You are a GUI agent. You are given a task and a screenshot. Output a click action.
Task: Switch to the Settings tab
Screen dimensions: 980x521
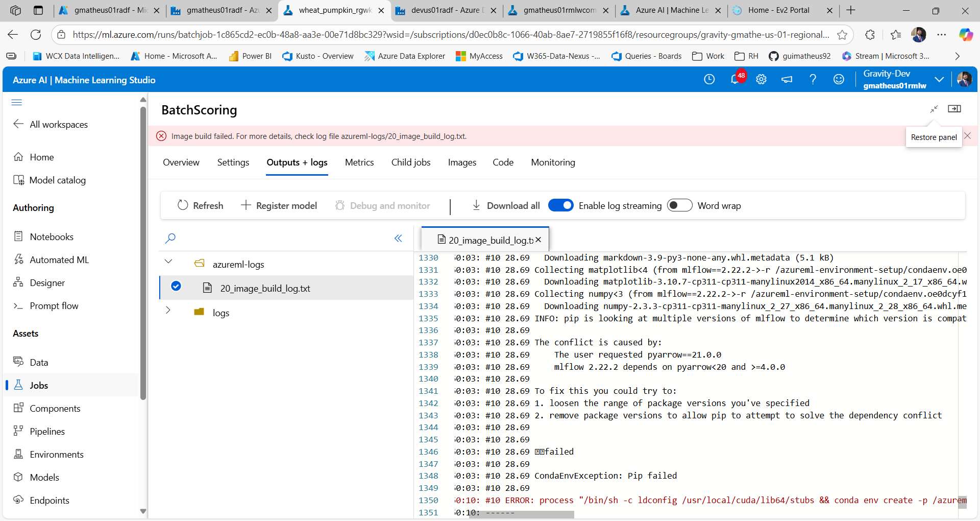pyautogui.click(x=233, y=162)
